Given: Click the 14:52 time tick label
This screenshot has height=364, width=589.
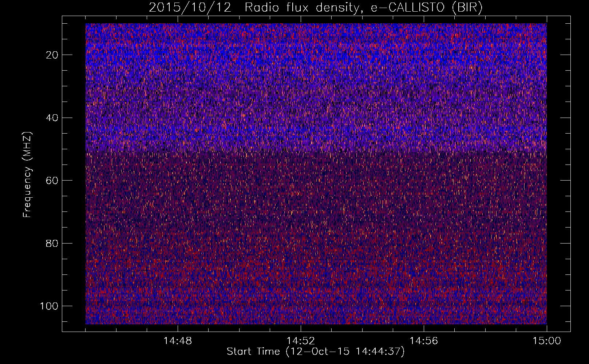Looking at the screenshot, I should (301, 341).
